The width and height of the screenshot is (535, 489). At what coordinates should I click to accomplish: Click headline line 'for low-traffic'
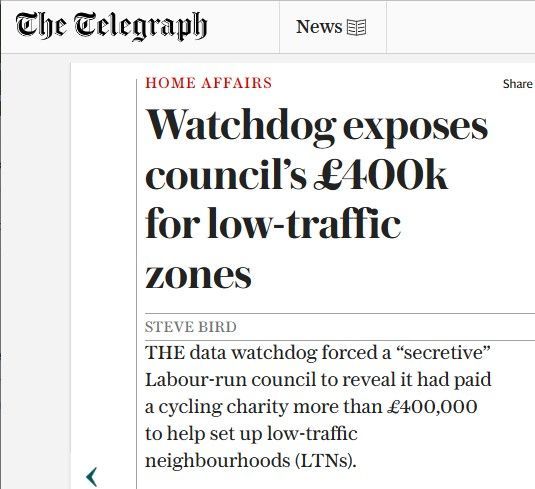coord(273,224)
